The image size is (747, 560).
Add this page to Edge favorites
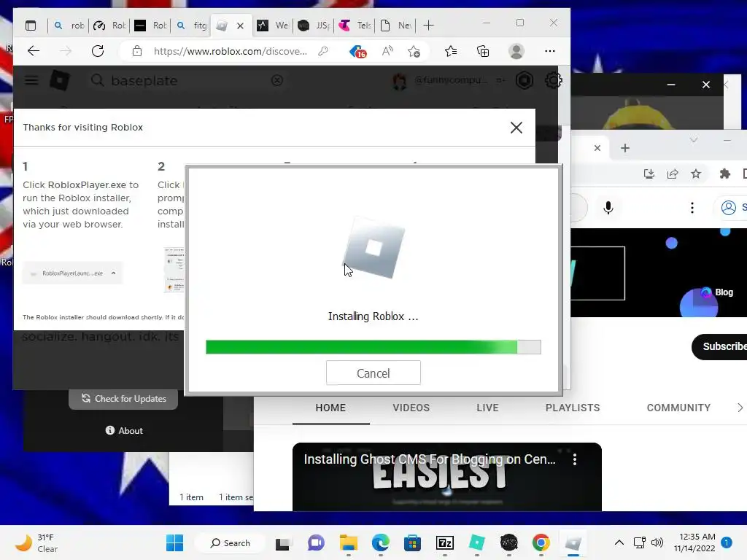point(414,51)
